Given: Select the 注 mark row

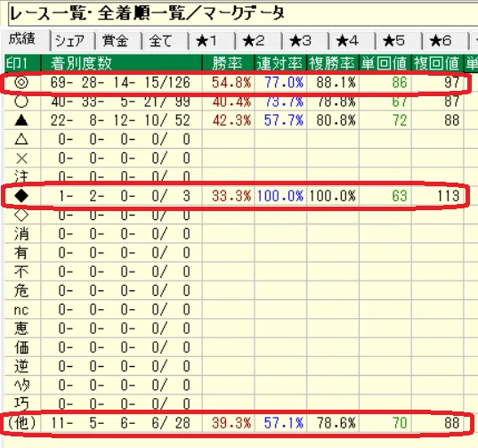Looking at the screenshot, I should click(x=22, y=177).
